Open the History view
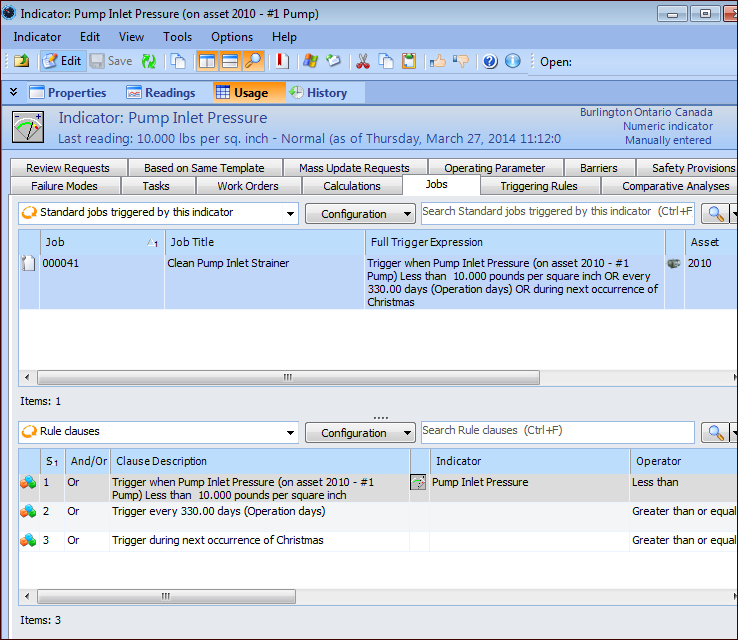Viewport: 738px width, 640px height. click(x=318, y=93)
